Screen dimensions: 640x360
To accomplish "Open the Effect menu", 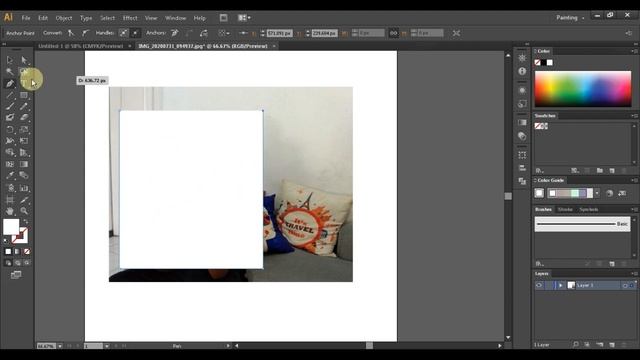I will [130, 18].
